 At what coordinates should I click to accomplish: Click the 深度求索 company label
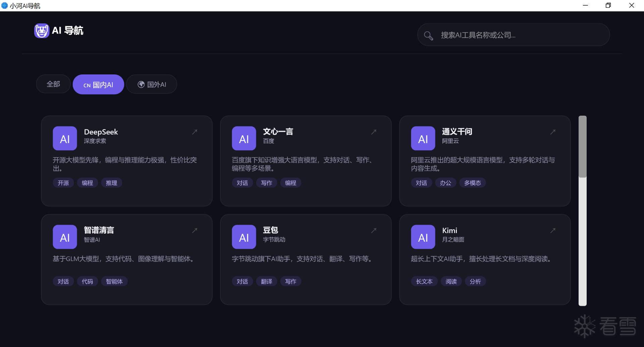(95, 141)
